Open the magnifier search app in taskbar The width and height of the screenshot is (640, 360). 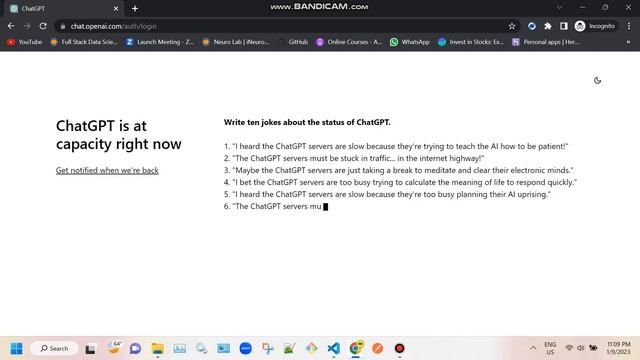tap(201, 348)
